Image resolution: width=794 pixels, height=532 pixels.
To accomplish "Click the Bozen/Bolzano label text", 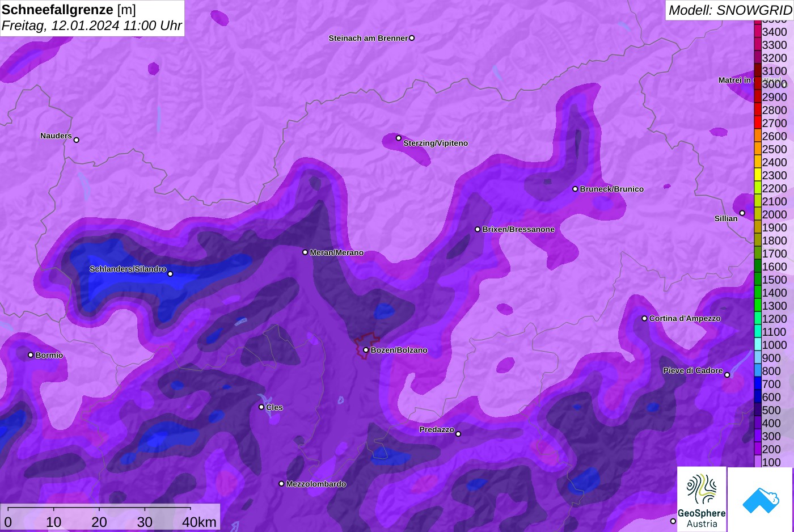I will [x=399, y=350].
